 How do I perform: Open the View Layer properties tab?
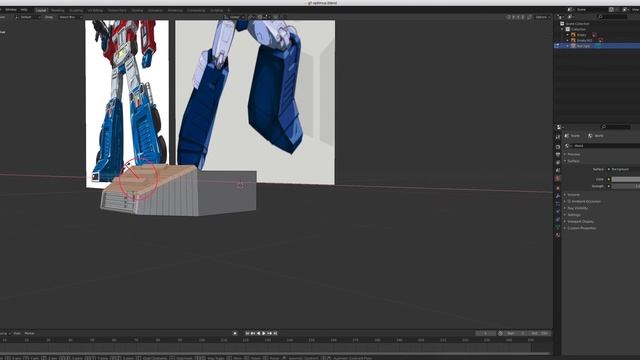pyautogui.click(x=558, y=162)
